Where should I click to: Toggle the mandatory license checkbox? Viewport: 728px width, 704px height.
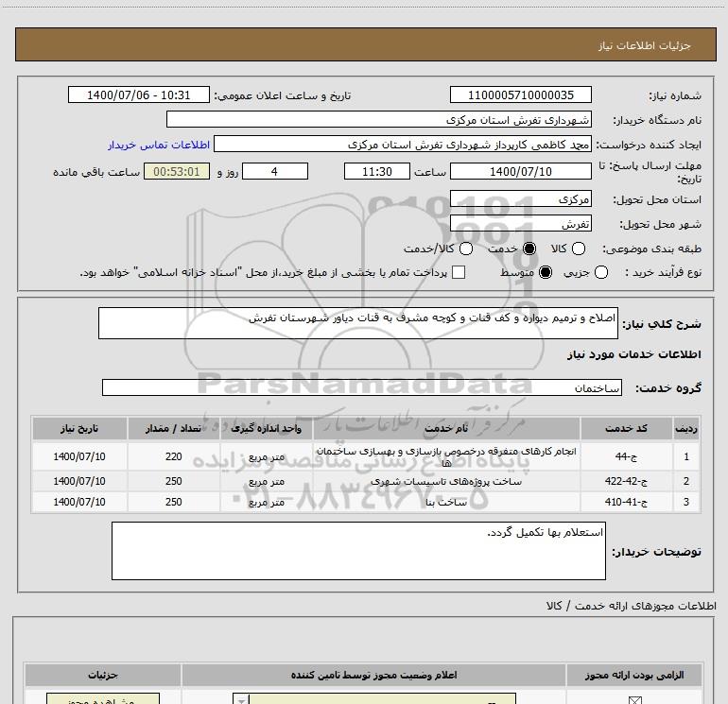click(x=634, y=700)
